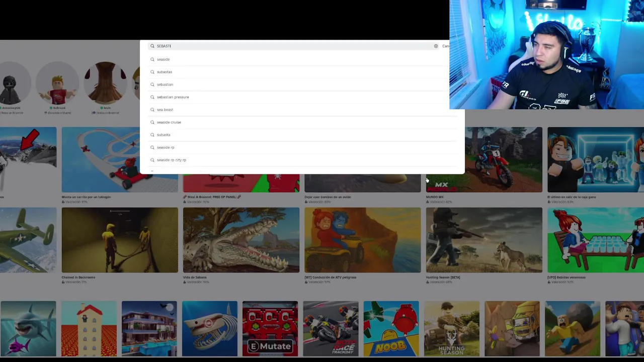Pick the 'sea beast' suggestion
The width and height of the screenshot is (644, 362).
coord(165,110)
